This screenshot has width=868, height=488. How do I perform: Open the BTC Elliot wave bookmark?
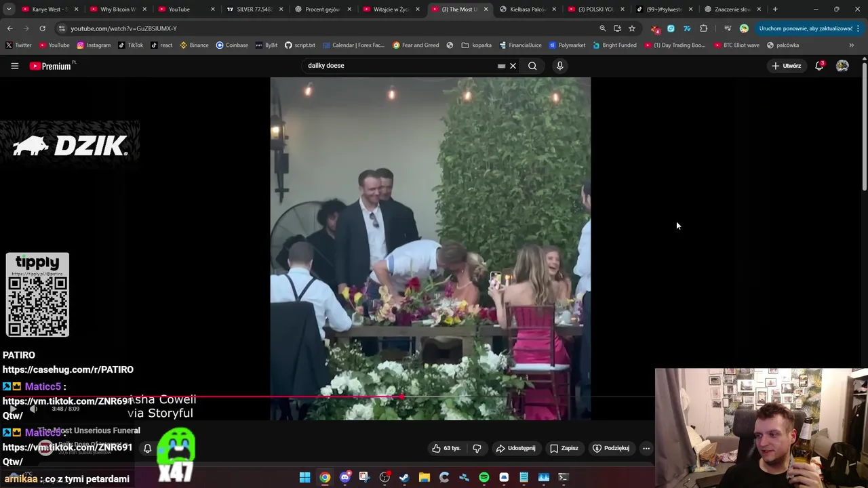[736, 45]
